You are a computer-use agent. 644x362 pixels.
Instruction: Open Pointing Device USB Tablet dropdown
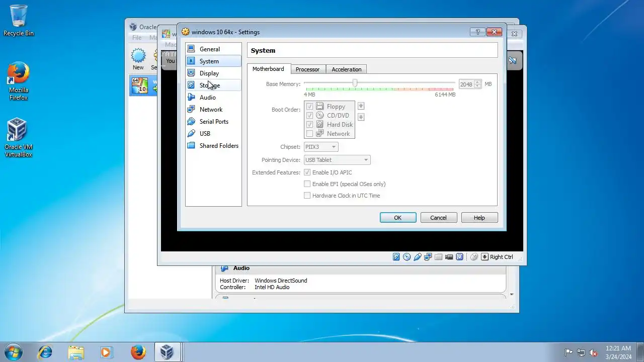click(x=337, y=160)
